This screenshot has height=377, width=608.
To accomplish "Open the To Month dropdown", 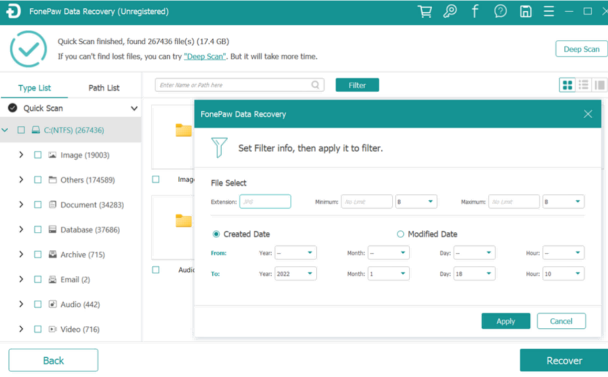I will [389, 273].
